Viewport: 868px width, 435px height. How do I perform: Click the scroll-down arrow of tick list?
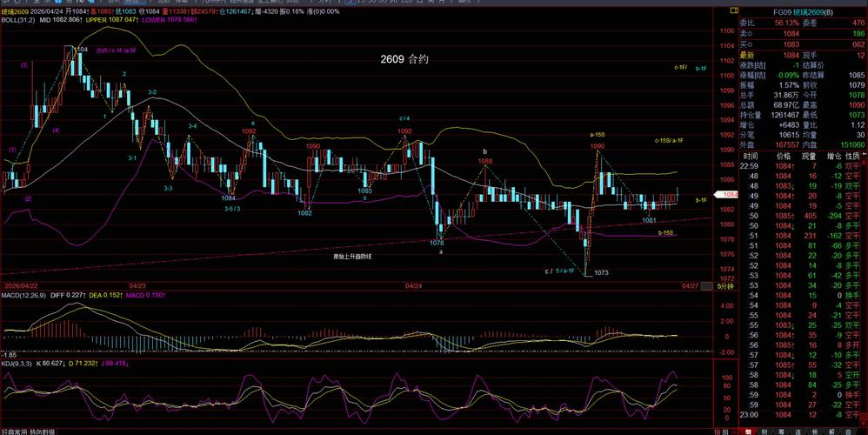click(865, 422)
